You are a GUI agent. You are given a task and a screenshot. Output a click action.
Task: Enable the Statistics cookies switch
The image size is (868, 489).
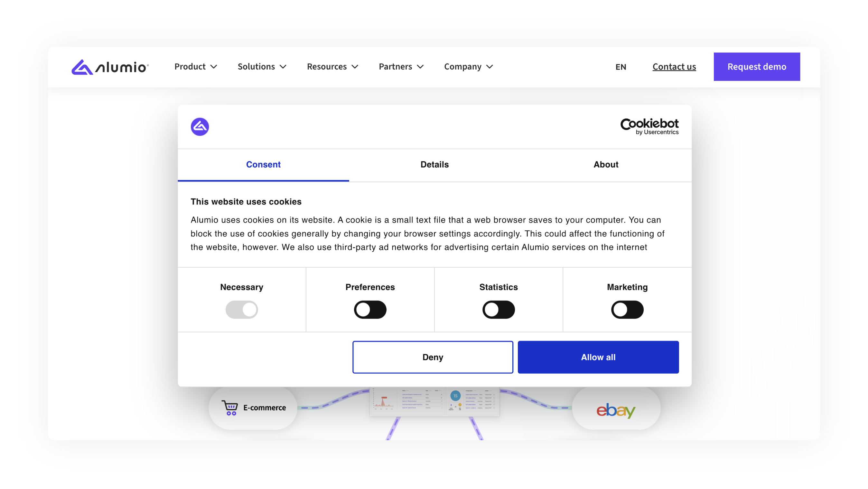(x=498, y=310)
